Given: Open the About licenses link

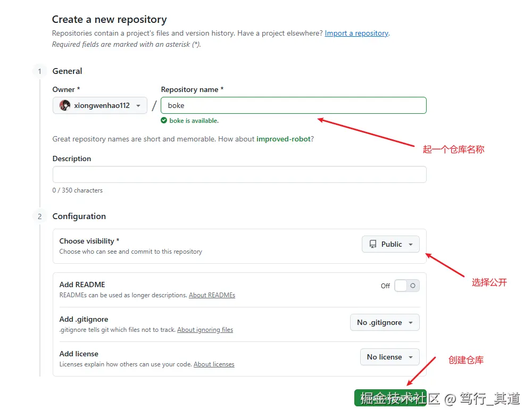Looking at the screenshot, I should click(x=214, y=364).
